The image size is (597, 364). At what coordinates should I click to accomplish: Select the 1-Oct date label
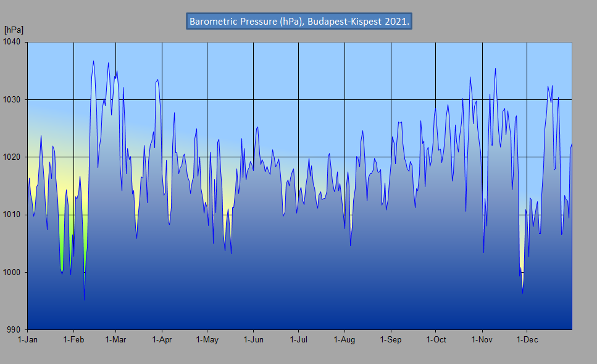(435, 340)
